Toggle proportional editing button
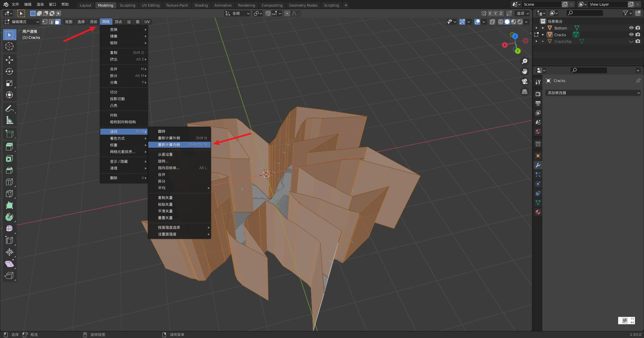 (x=287, y=13)
